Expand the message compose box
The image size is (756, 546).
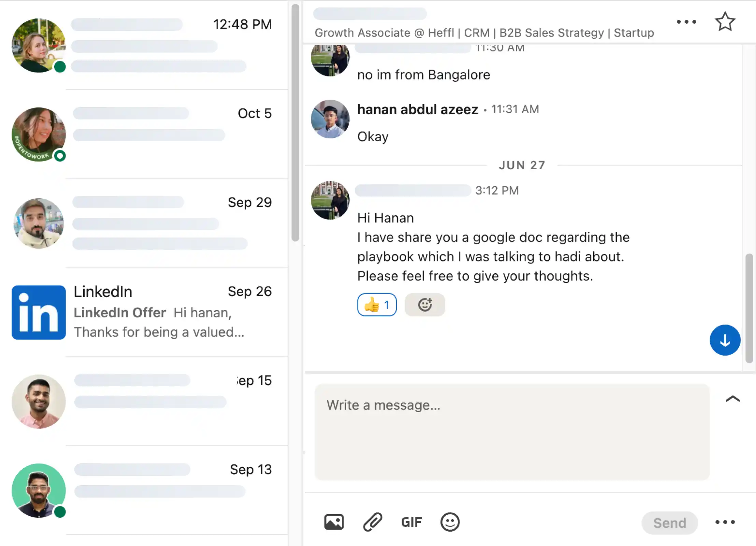pos(732,399)
